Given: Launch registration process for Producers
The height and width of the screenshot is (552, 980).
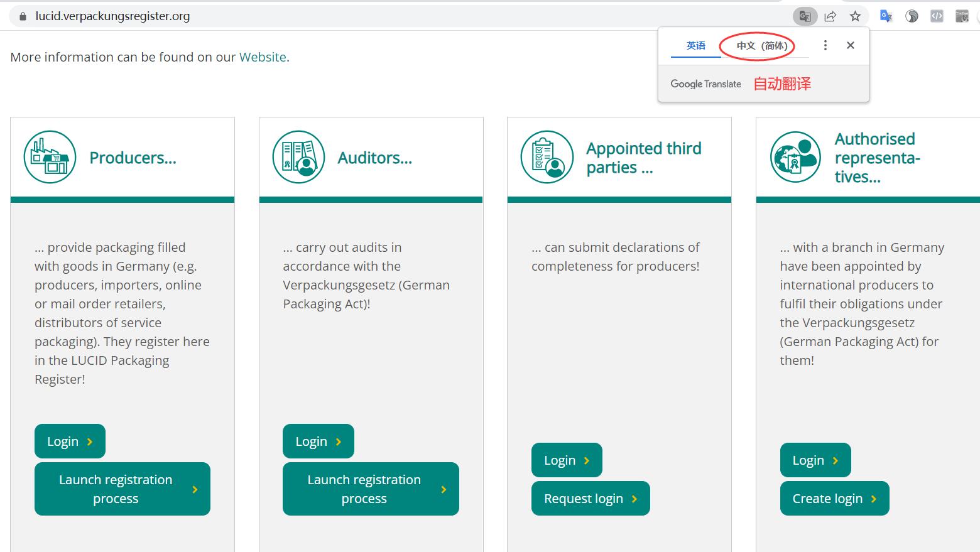Looking at the screenshot, I should point(122,489).
